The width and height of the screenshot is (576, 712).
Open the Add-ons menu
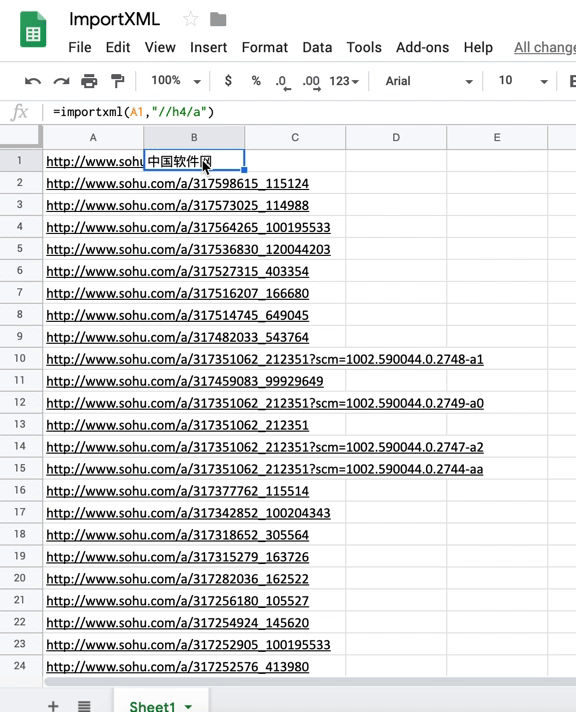[422, 47]
